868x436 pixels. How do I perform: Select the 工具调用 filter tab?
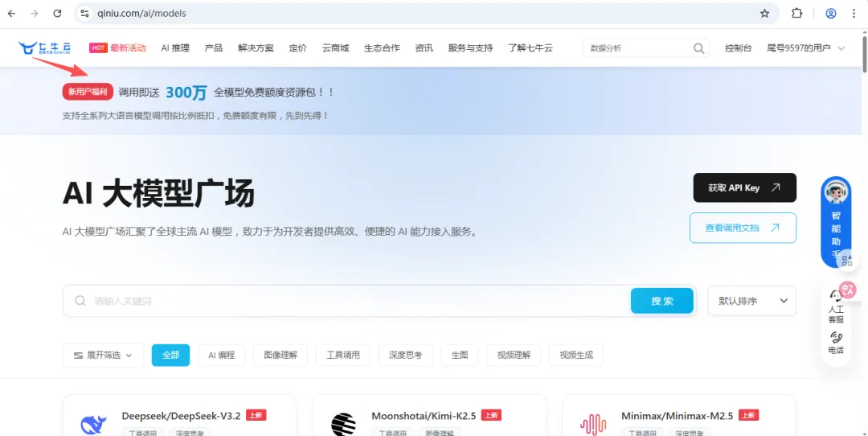coord(342,355)
